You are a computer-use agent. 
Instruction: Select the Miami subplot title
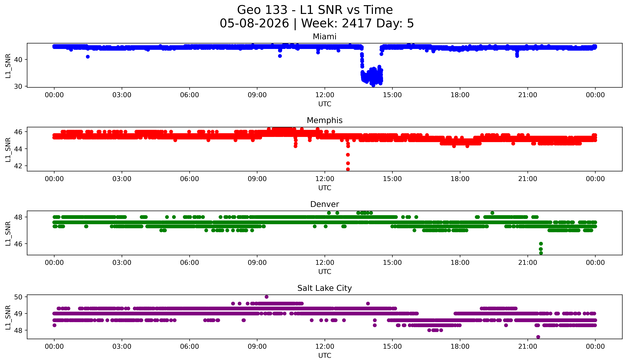pyautogui.click(x=324, y=37)
